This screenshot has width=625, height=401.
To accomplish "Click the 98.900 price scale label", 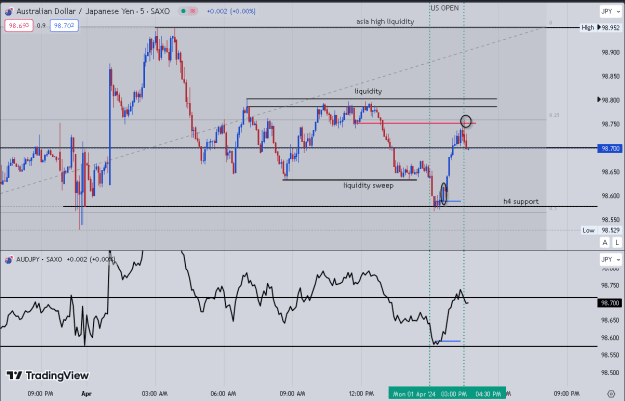I will click(610, 52).
